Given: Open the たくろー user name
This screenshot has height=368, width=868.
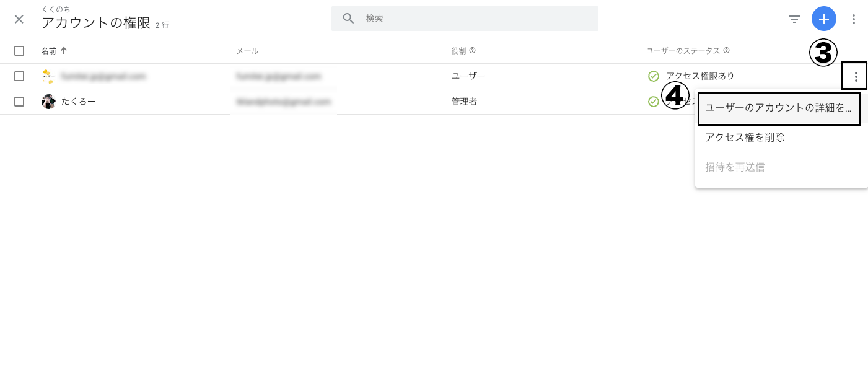Looking at the screenshot, I should coord(79,102).
